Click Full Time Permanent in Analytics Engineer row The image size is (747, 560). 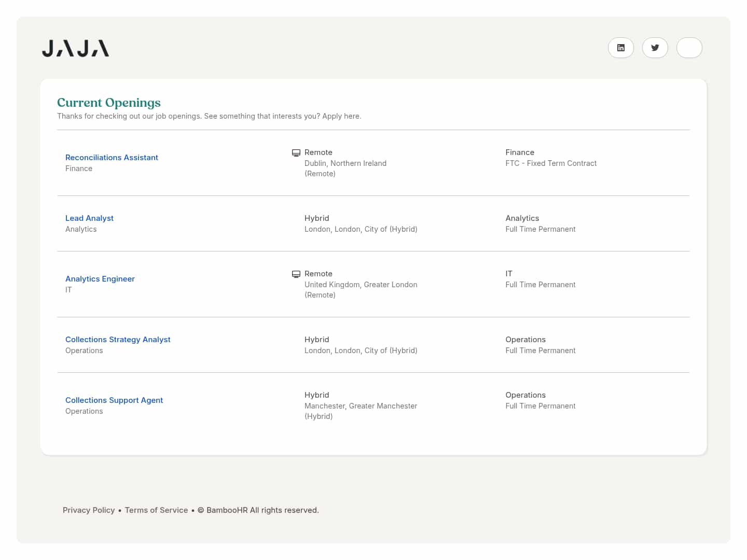(541, 285)
